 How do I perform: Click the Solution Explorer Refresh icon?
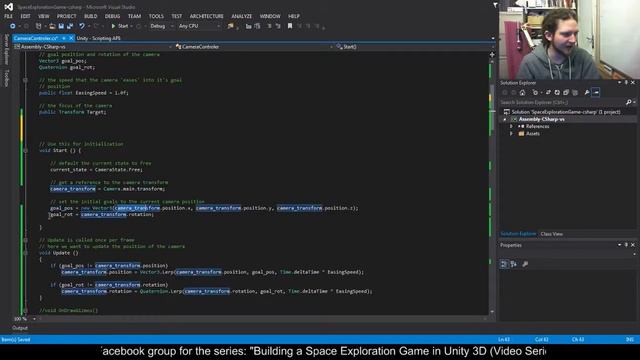point(557,93)
